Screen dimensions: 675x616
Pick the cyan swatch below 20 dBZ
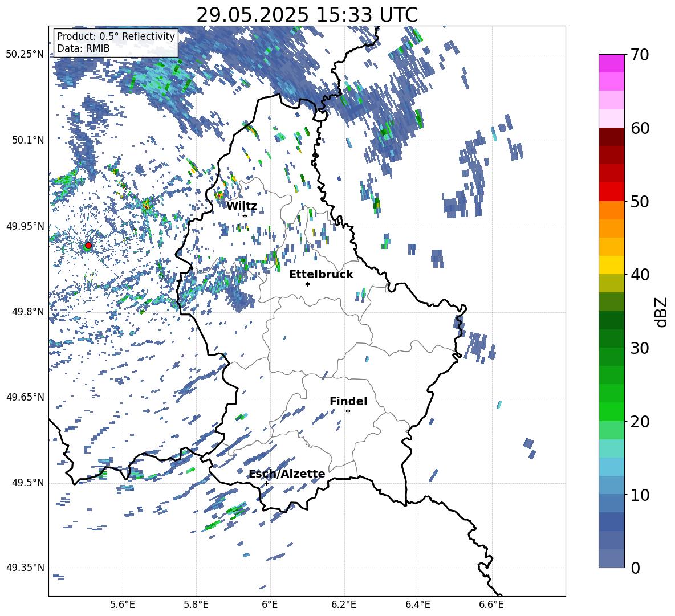tap(611, 448)
